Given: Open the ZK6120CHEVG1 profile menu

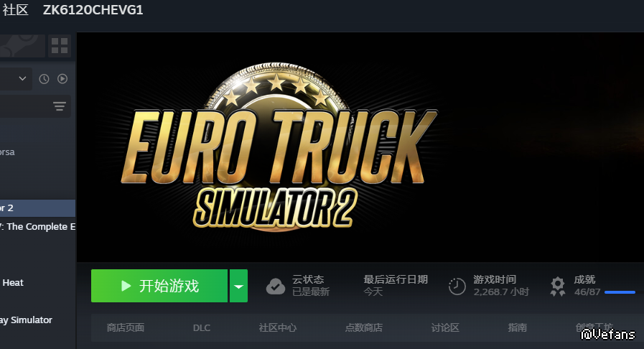Looking at the screenshot, I should (93, 10).
